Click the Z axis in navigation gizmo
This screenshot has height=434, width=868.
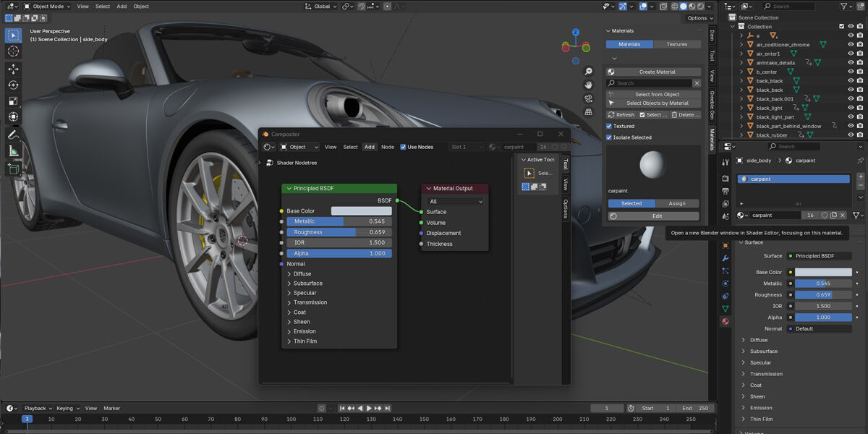coord(576,33)
